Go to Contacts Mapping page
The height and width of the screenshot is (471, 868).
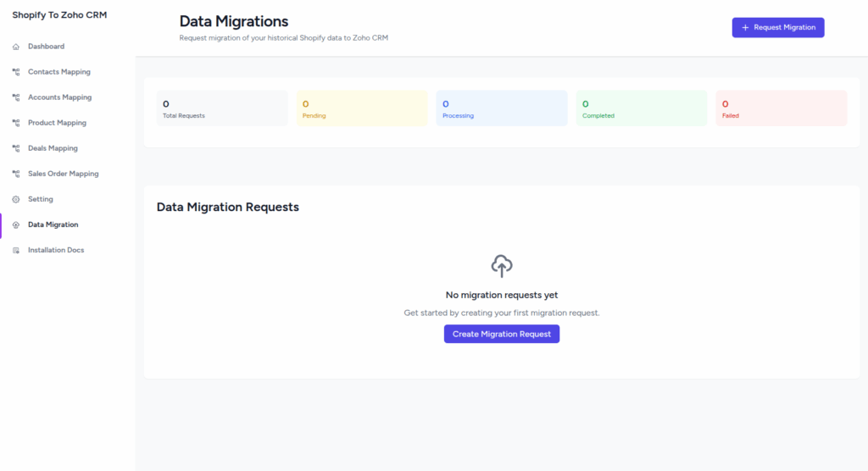(58, 72)
